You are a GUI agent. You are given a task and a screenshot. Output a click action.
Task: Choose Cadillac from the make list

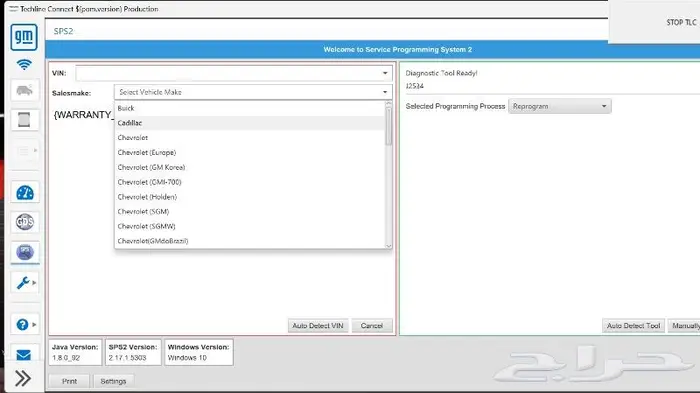(250, 123)
